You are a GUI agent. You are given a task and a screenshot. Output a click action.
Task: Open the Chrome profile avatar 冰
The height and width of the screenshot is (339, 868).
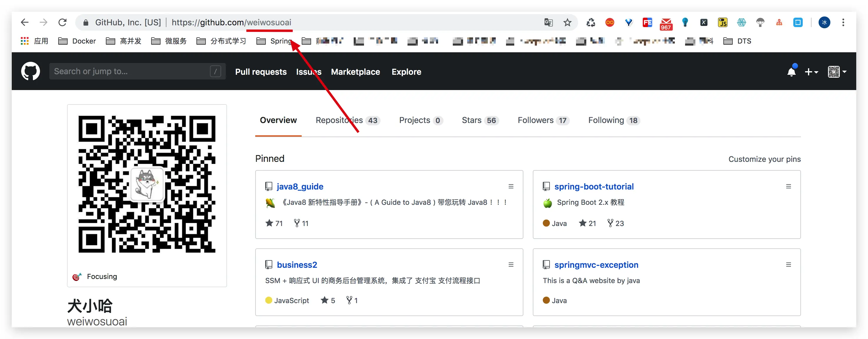tap(824, 23)
